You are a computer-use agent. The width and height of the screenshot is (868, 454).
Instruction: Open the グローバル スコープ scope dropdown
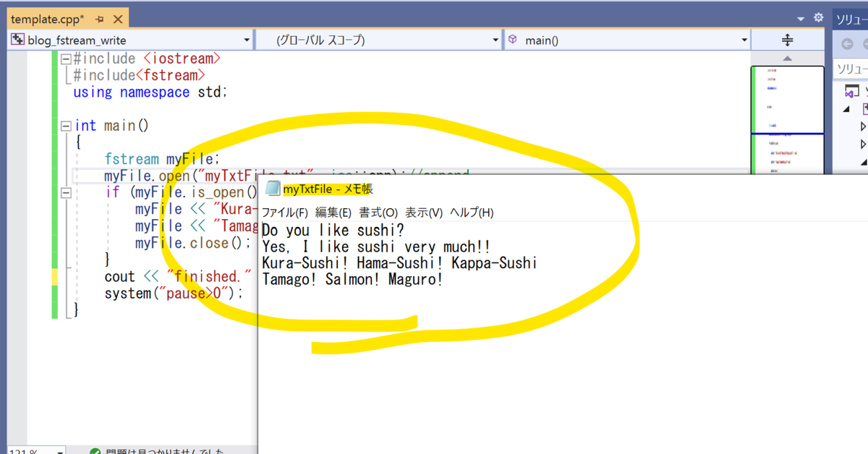(x=495, y=40)
